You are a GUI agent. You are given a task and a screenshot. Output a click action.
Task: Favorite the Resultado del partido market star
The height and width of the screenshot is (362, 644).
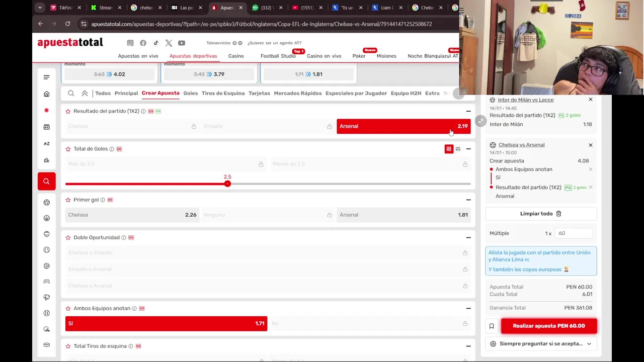(68, 111)
